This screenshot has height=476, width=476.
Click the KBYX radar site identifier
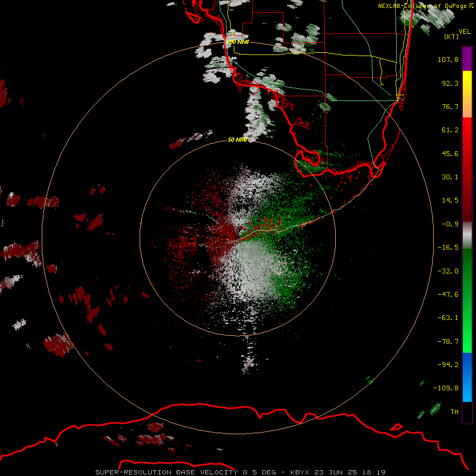[x=300, y=472]
